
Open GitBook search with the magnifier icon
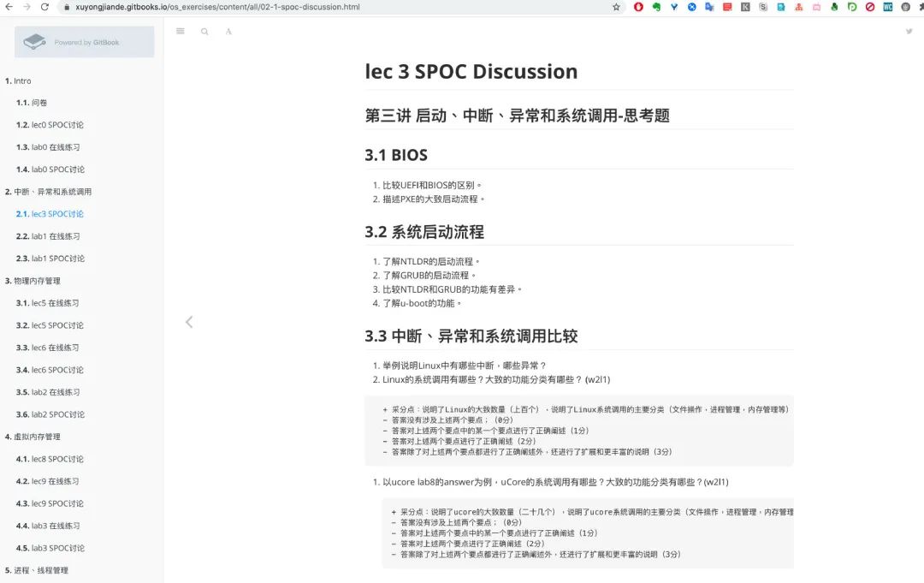point(204,31)
